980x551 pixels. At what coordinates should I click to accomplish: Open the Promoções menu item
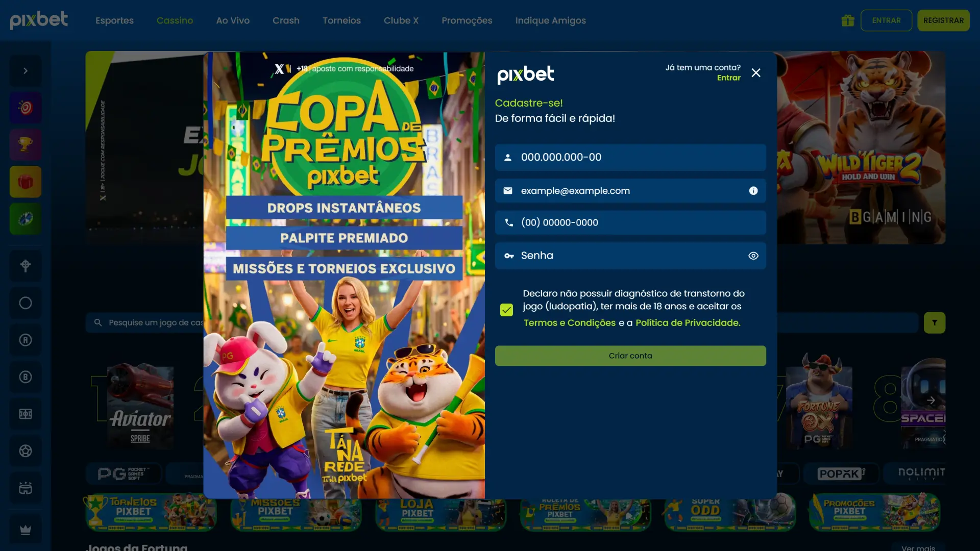click(x=467, y=20)
